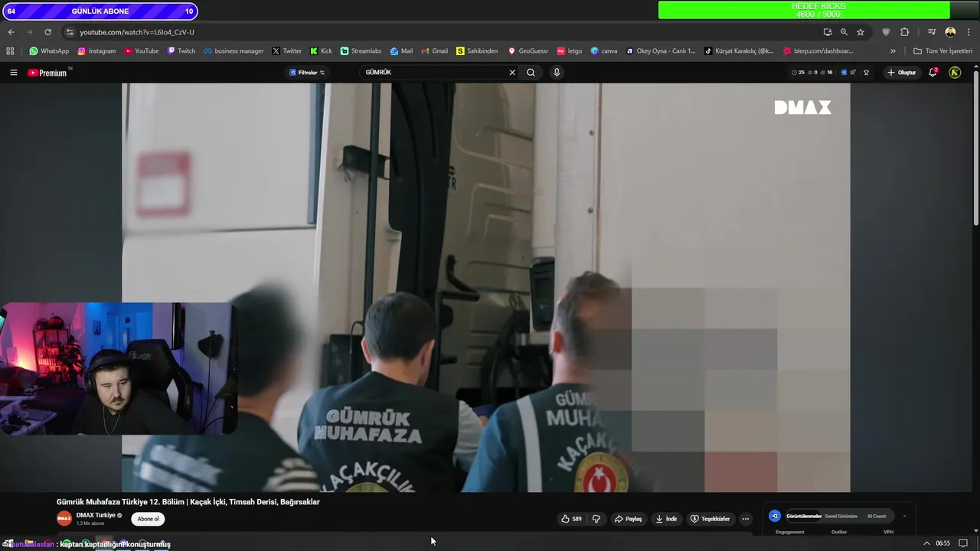Select the Görüntülenmeler tab
The height and width of the screenshot is (551, 980).
tap(803, 517)
